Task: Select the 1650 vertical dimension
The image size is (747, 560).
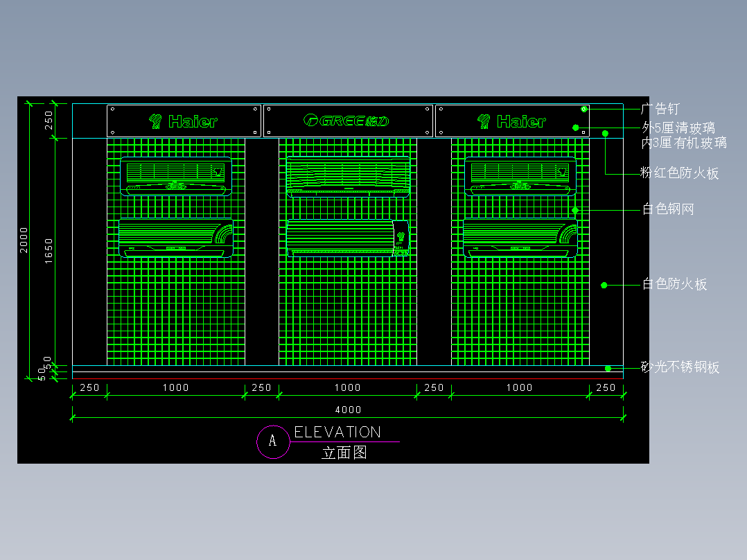Action: point(48,251)
